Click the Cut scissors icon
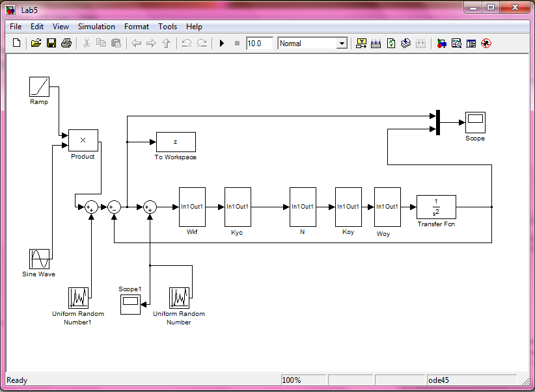Image resolution: width=535 pixels, height=392 pixels. (87, 44)
